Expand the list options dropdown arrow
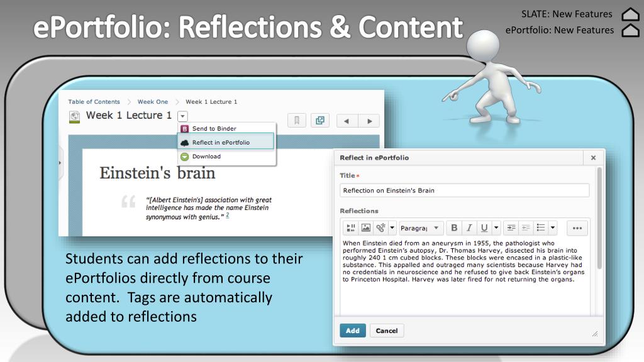Screen dimensions: 644x362 click(x=553, y=228)
